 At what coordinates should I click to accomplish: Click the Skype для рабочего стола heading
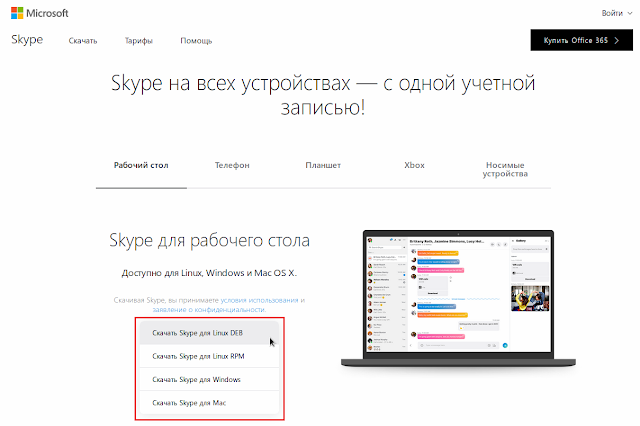(x=209, y=240)
